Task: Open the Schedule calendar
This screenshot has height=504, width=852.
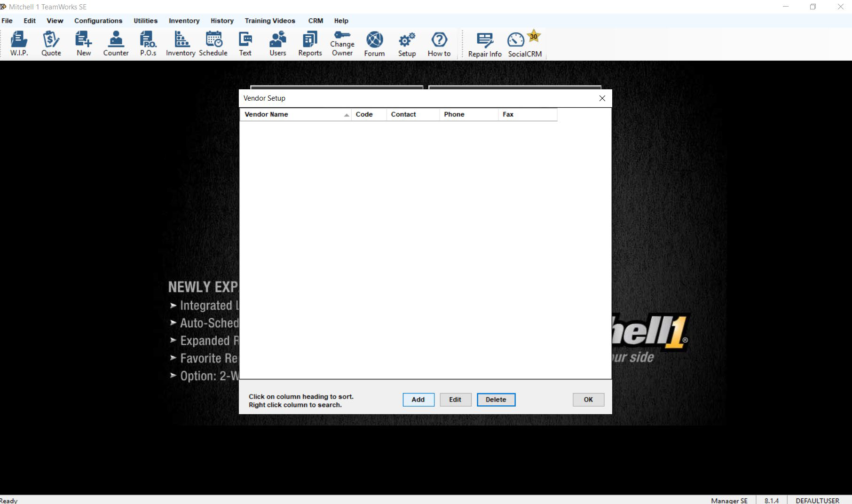Action: coord(213,43)
